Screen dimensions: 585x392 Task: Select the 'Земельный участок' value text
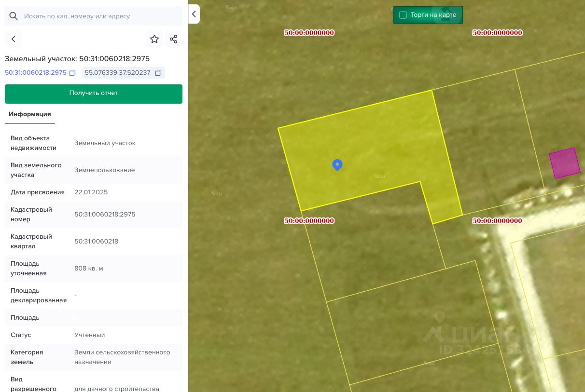tap(105, 143)
